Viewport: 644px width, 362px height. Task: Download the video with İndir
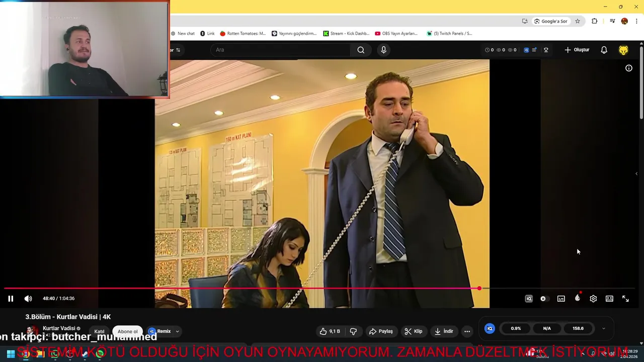click(x=444, y=331)
